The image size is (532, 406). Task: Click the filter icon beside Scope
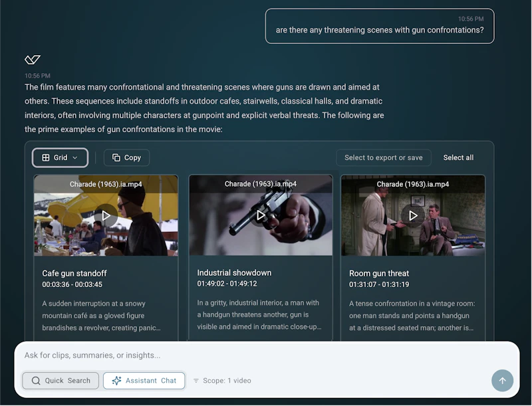[196, 381]
